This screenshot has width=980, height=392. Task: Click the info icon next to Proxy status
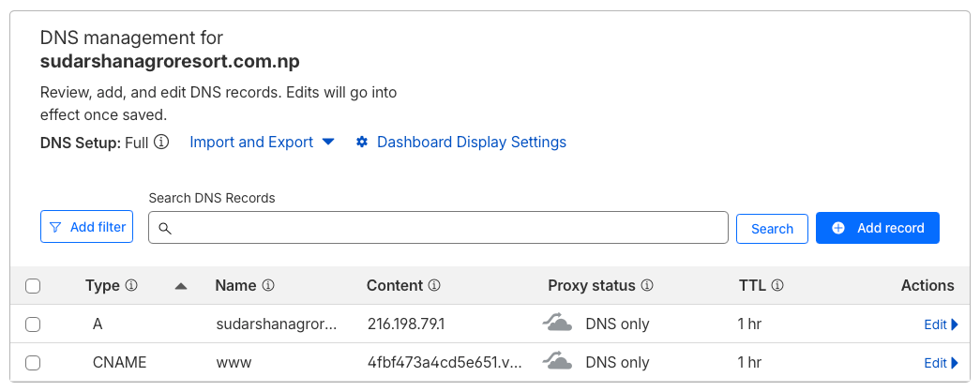pyautogui.click(x=647, y=286)
